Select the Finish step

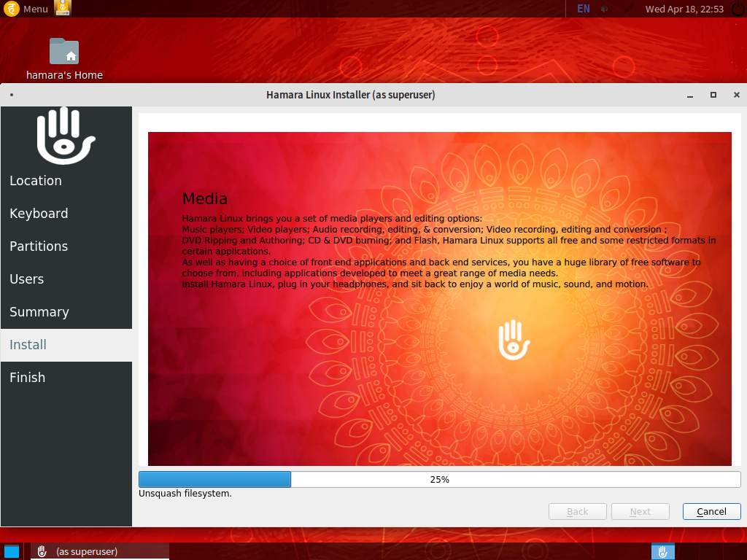[x=28, y=378]
